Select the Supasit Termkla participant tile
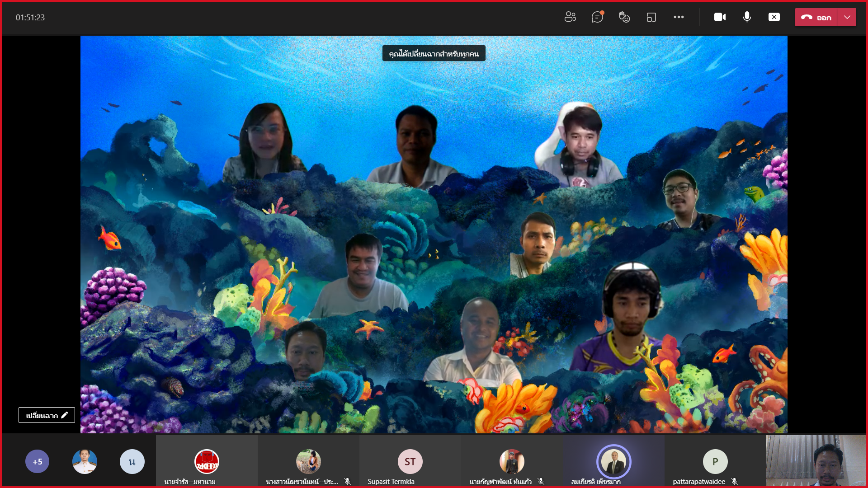Viewport: 868px width, 488px height. pyautogui.click(x=410, y=462)
